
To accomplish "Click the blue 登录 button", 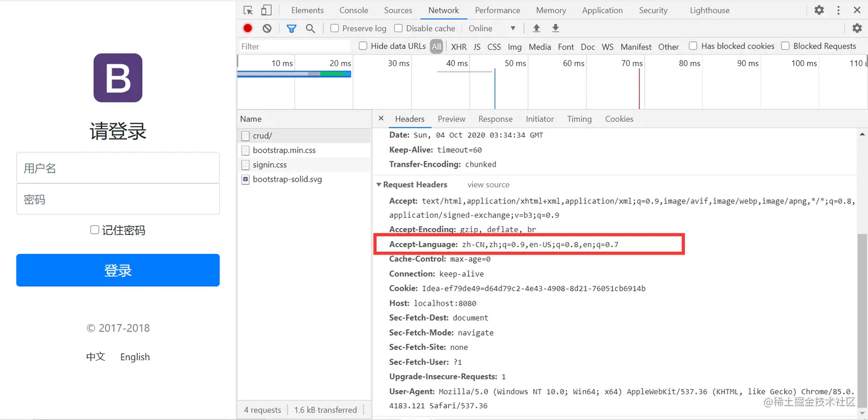I will coord(118,270).
